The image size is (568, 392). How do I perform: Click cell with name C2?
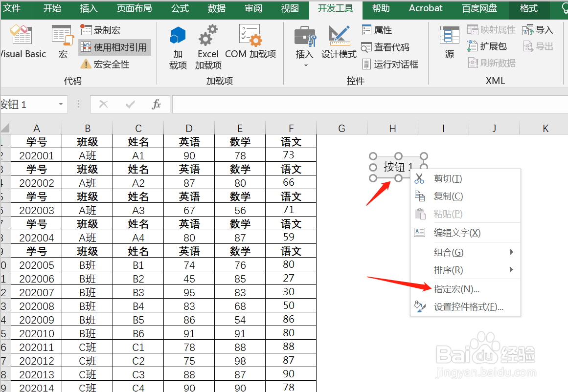(138, 361)
